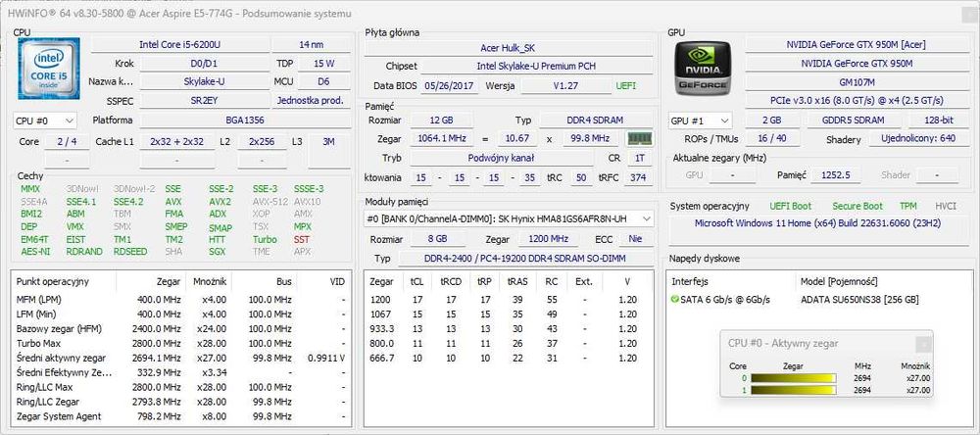Click the Turbo feature label
This screenshot has width=980, height=435.
[x=265, y=239]
